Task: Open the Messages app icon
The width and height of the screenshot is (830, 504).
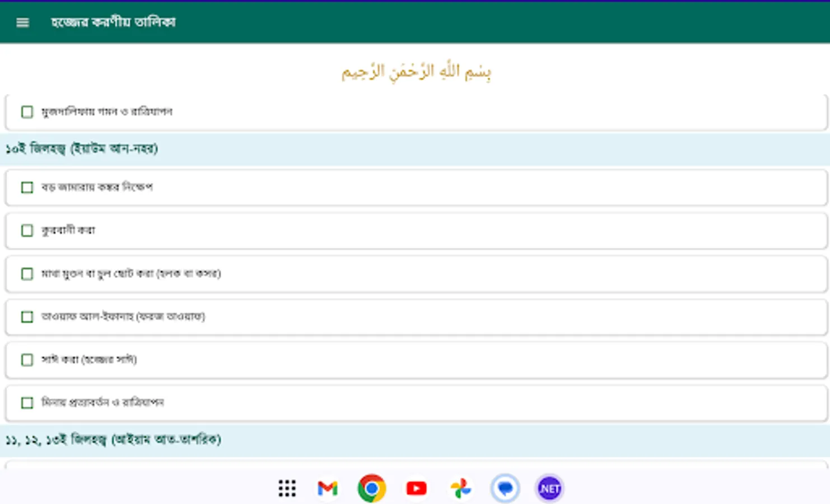Action: (x=505, y=488)
